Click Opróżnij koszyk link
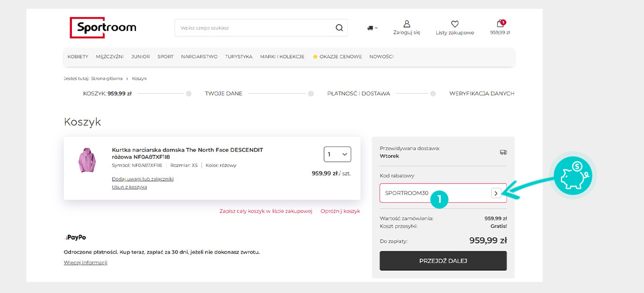The height and width of the screenshot is (293, 644). coord(340,211)
